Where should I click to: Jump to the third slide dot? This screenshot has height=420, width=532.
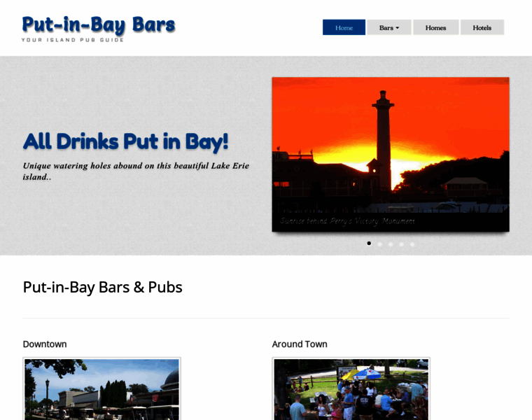tap(391, 244)
